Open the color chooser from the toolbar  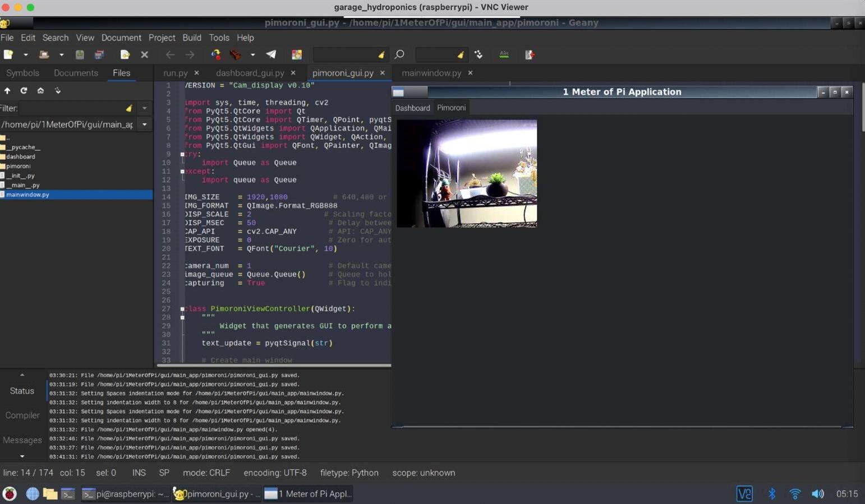pos(297,54)
